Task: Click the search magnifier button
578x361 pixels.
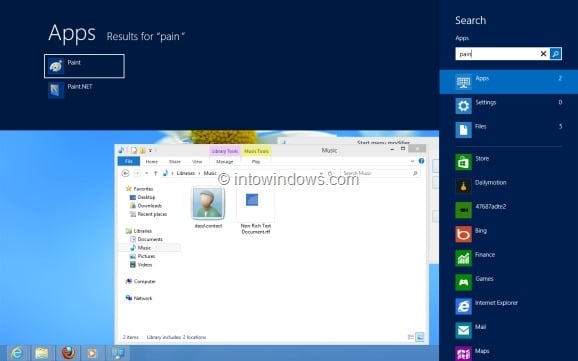Action: (556, 54)
